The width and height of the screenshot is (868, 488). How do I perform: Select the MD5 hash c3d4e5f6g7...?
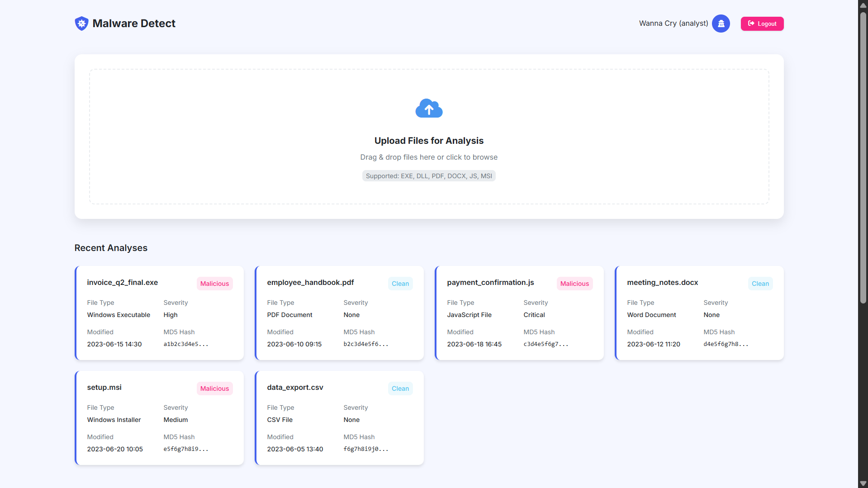point(546,344)
